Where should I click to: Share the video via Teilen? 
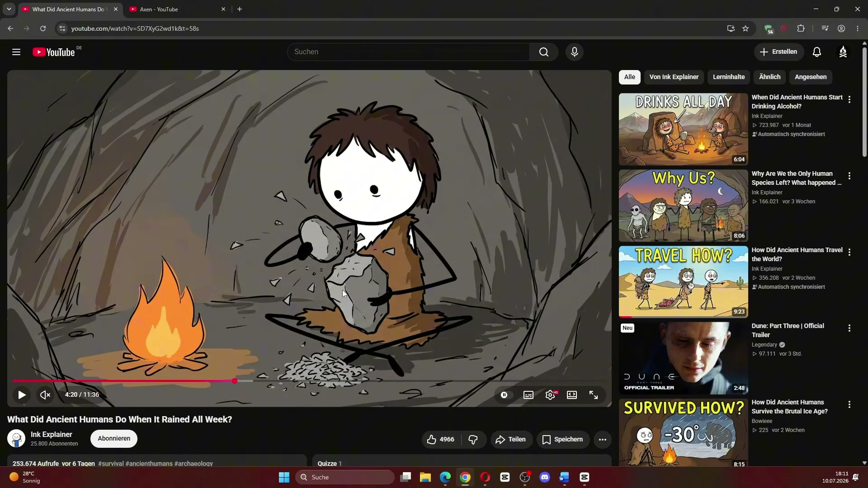click(511, 439)
